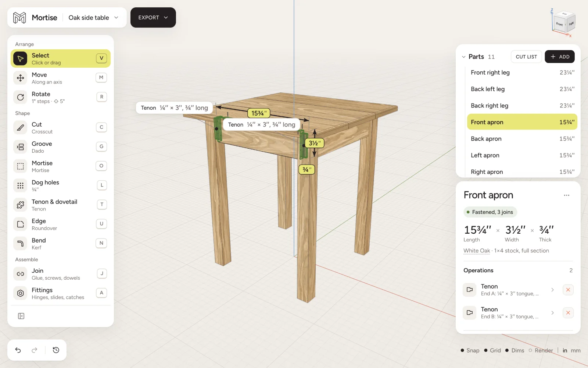Click the Fastened, 3 joins badge
The width and height of the screenshot is (588, 368).
point(490,212)
